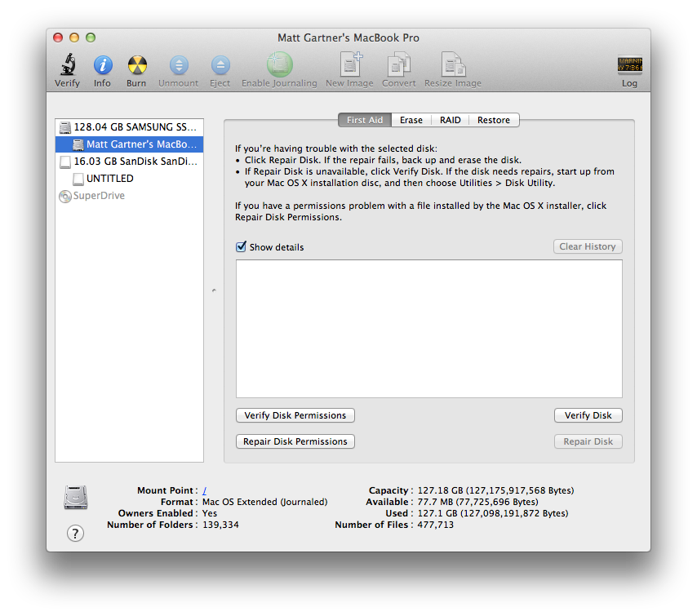Minimize window with yellow button
697x616 pixels.
[74, 38]
